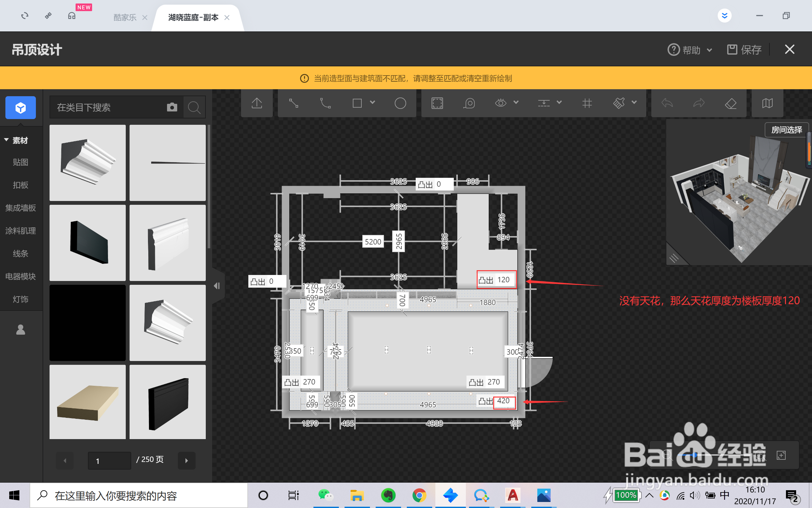This screenshot has width=812, height=508.
Task: Click the redo arrow icon
Action: 699,103
